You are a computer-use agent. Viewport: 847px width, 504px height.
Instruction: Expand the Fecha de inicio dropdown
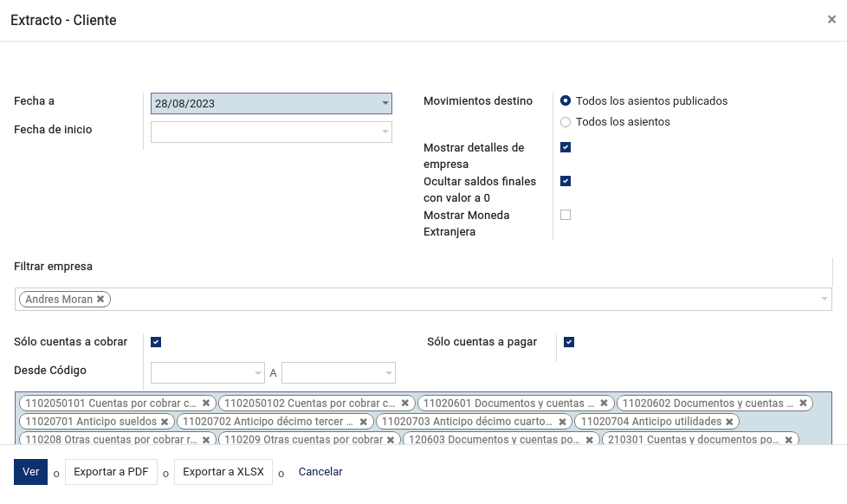point(271,132)
